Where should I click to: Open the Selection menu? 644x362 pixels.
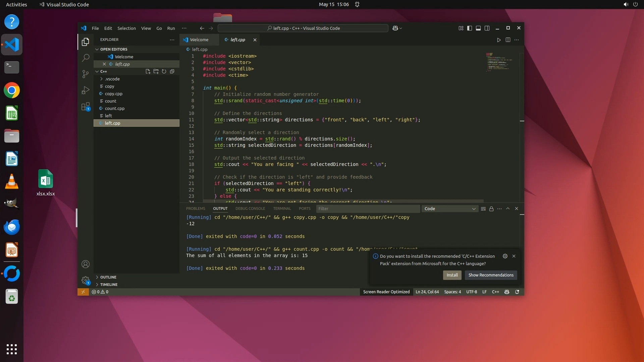coord(126,28)
